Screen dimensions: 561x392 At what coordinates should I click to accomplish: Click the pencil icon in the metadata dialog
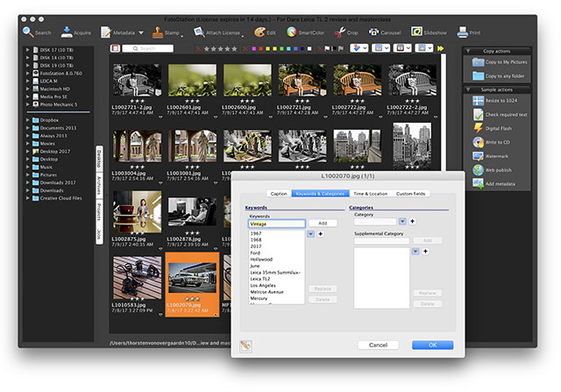click(x=245, y=346)
